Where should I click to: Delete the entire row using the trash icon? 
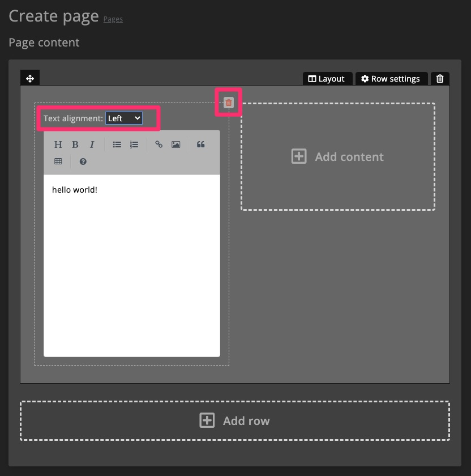440,79
